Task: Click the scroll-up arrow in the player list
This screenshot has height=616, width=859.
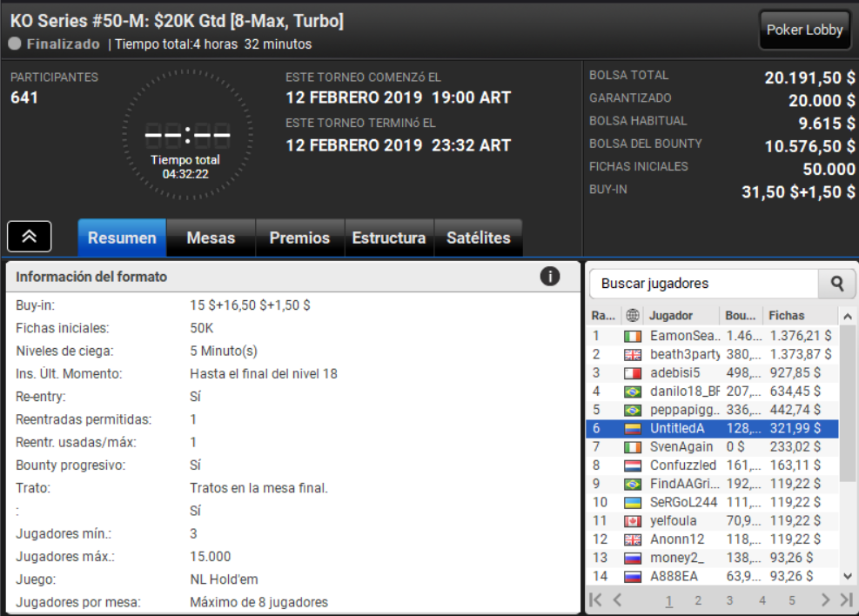Action: click(848, 317)
